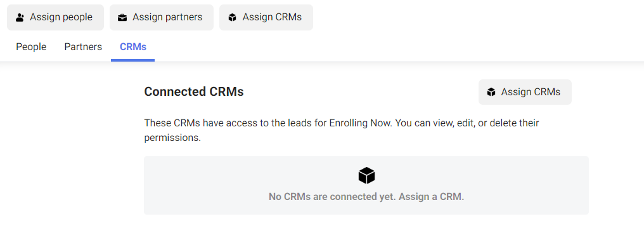The image size is (644, 247).
Task: Click the large cube icon in the empty state
Action: 366,175
